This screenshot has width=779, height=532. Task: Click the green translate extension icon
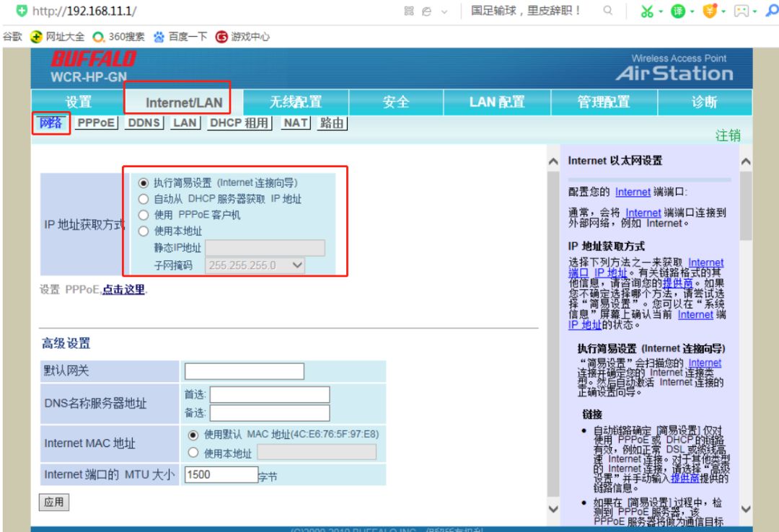tap(677, 11)
